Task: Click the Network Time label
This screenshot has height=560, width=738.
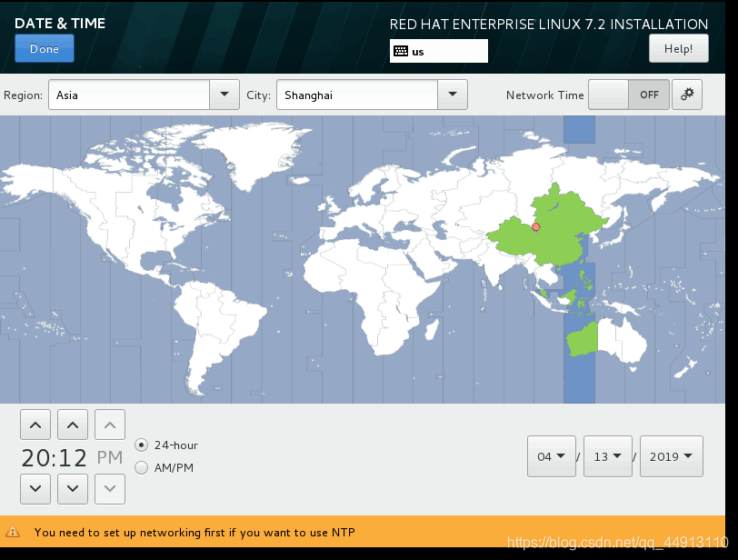Action: click(545, 95)
